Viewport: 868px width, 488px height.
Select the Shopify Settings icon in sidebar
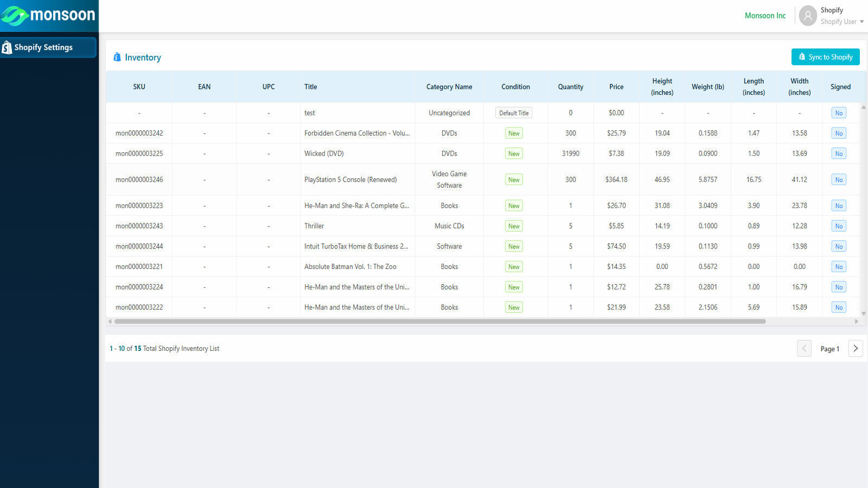(7, 47)
